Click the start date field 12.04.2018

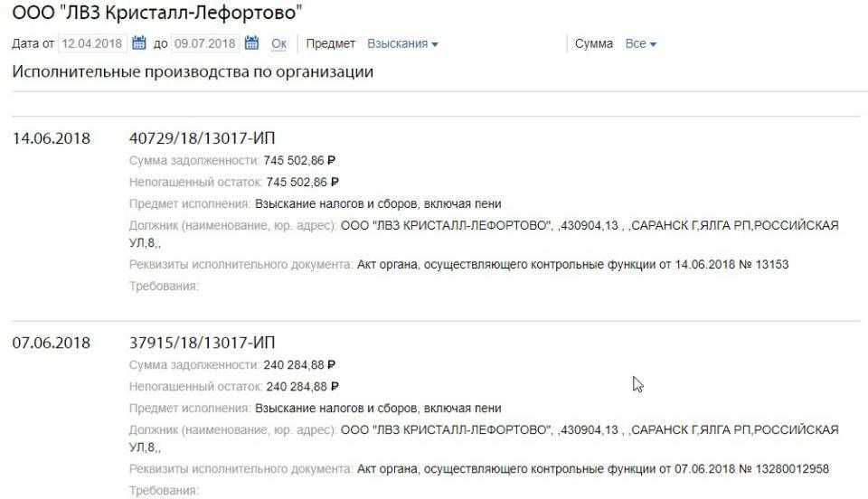coord(92,43)
